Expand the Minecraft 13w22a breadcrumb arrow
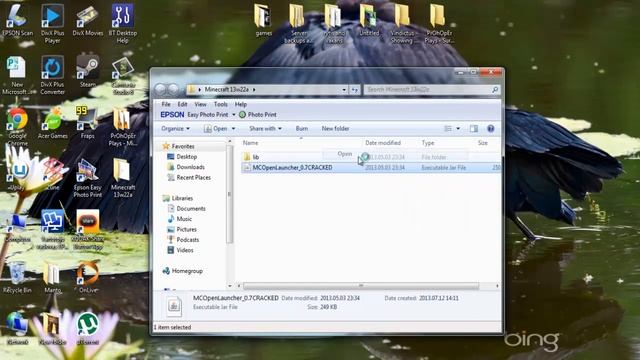This screenshot has height=360, width=640. (254, 89)
